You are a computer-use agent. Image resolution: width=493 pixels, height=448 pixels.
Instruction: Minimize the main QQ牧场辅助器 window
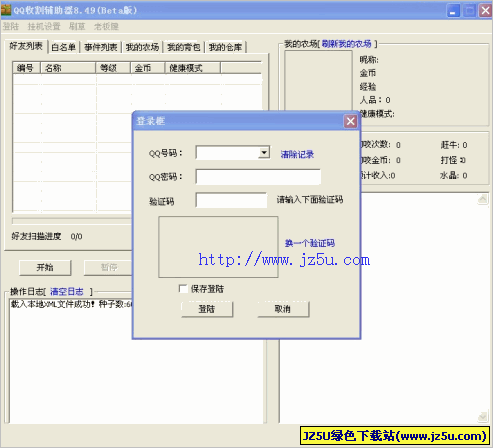(453, 11)
